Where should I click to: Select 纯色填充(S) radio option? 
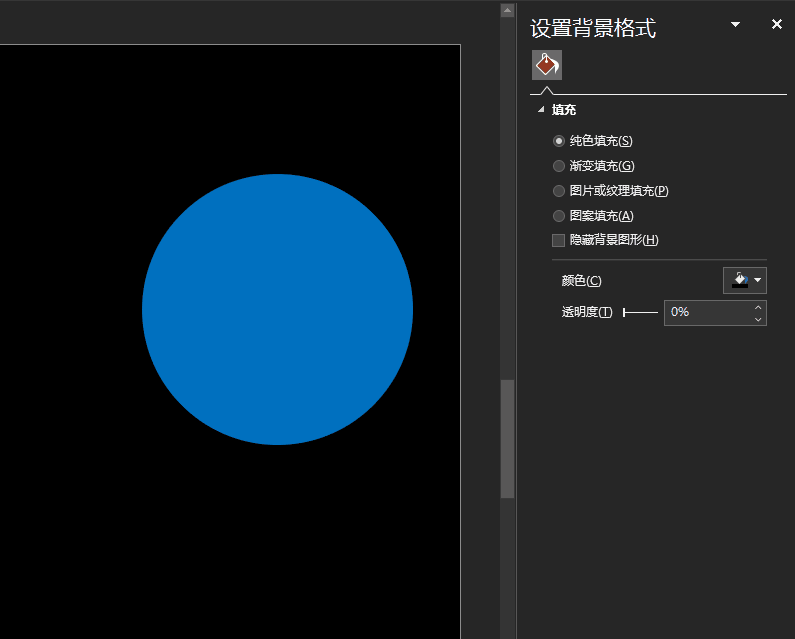[559, 141]
